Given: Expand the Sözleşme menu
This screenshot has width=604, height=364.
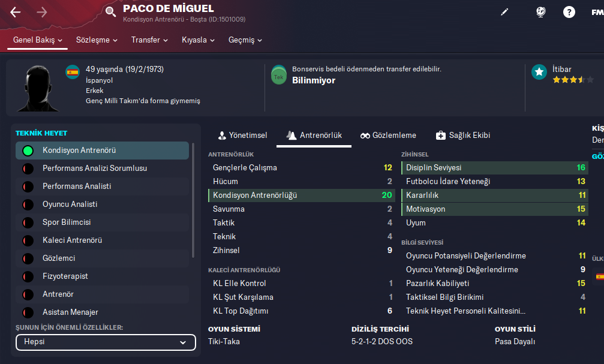Looking at the screenshot, I should 97,40.
